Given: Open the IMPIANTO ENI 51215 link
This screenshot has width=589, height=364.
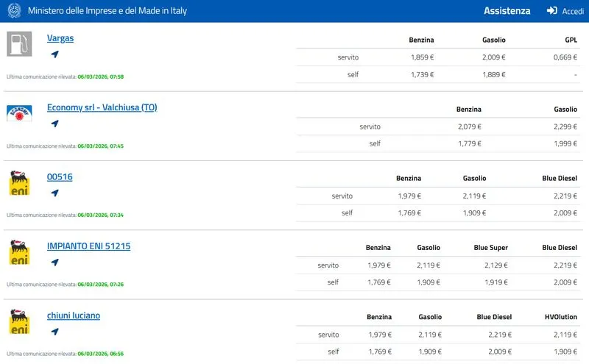Looking at the screenshot, I should [x=88, y=246].
